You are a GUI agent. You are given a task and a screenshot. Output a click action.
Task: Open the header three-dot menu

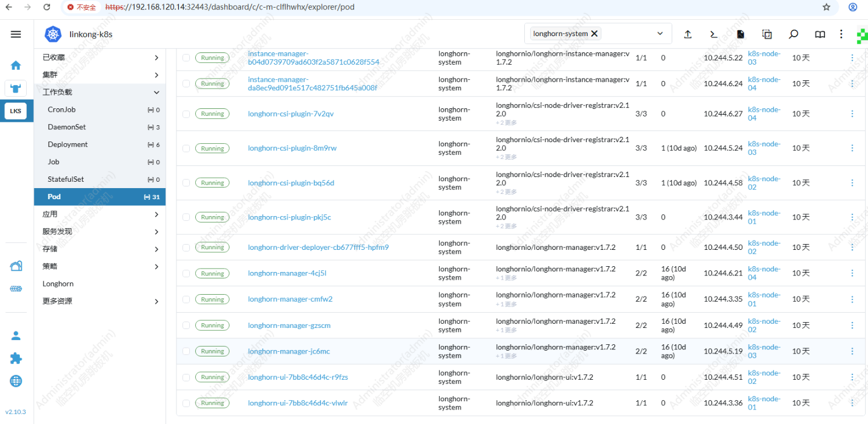tap(841, 34)
